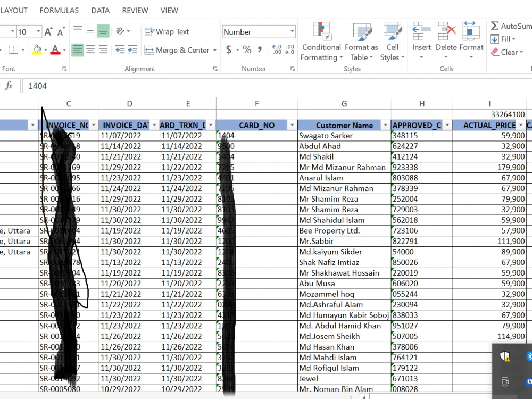532x399 pixels.
Task: Open the font size dropdown
Action: pyautogui.click(x=38, y=31)
